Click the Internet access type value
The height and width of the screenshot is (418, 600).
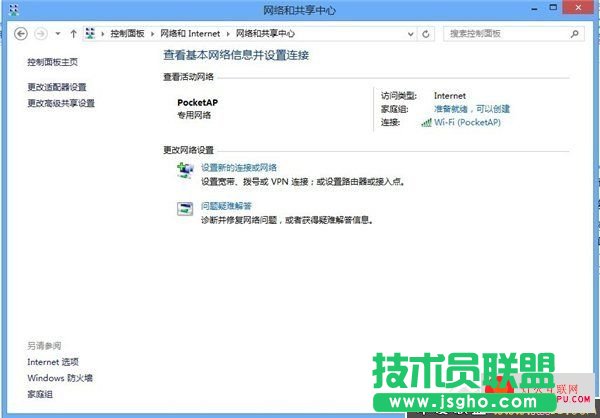click(450, 96)
